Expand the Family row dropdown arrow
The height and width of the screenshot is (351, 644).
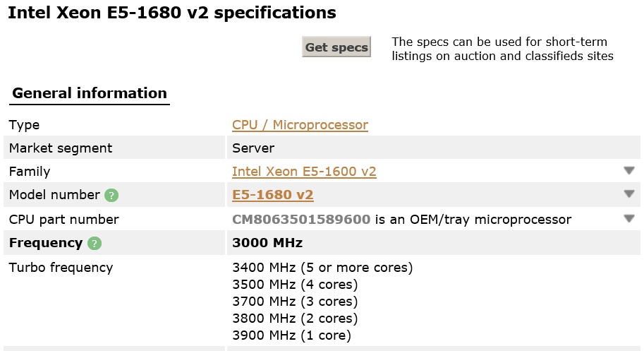[628, 170]
